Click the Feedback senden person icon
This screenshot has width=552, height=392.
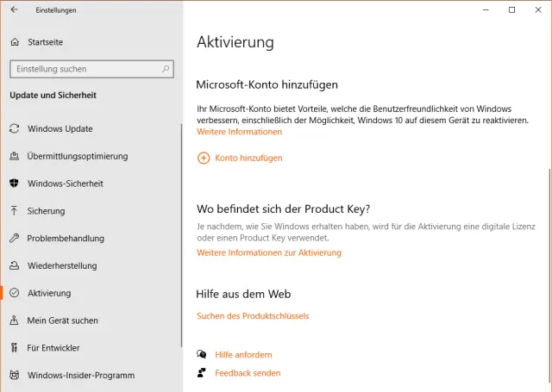click(202, 373)
